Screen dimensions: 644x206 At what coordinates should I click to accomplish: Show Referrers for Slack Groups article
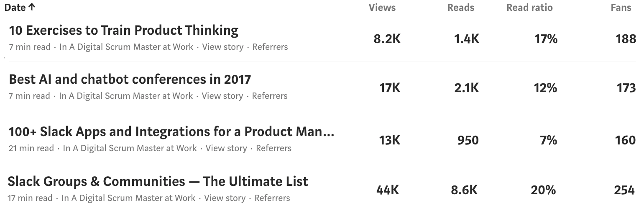pyautogui.click(x=272, y=198)
